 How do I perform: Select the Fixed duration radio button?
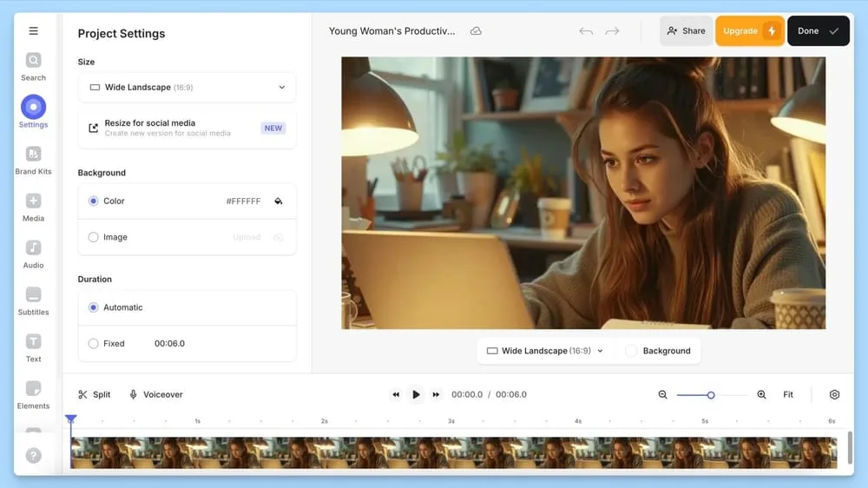point(93,344)
